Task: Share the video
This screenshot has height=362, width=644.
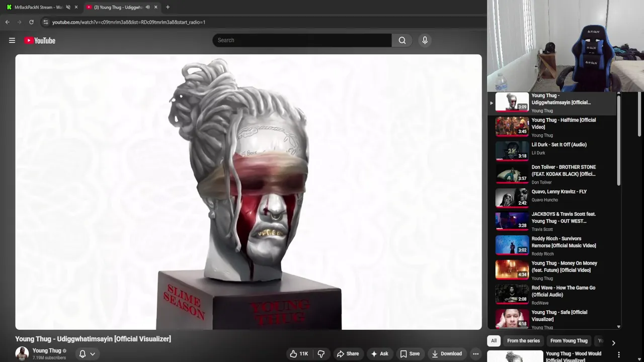Action: tap(348, 354)
